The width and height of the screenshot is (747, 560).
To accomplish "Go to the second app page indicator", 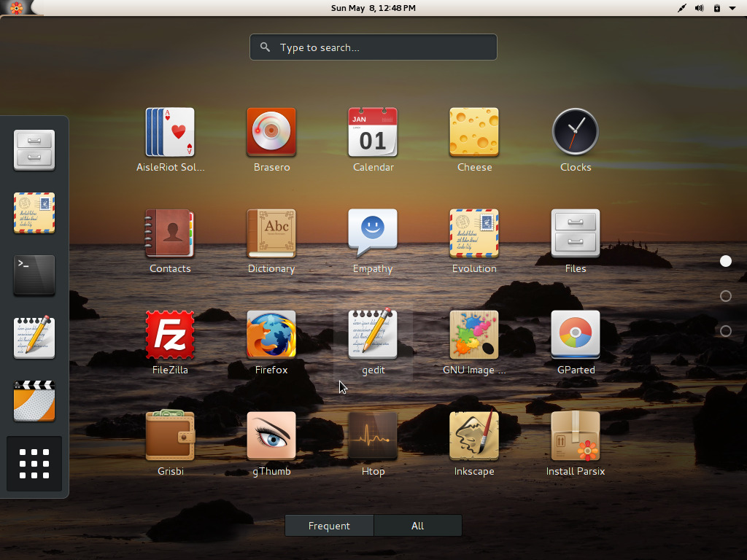I will tap(725, 296).
